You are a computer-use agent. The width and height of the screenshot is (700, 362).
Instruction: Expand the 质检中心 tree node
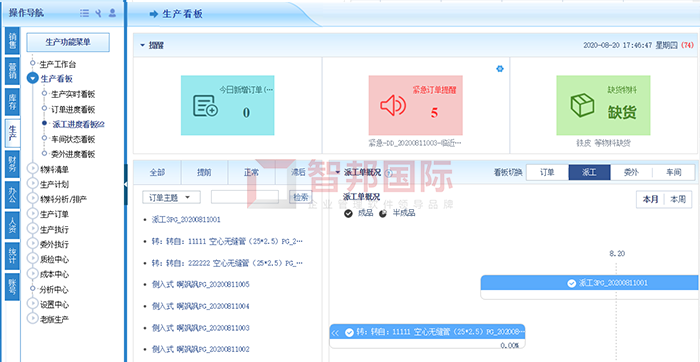coord(32,259)
